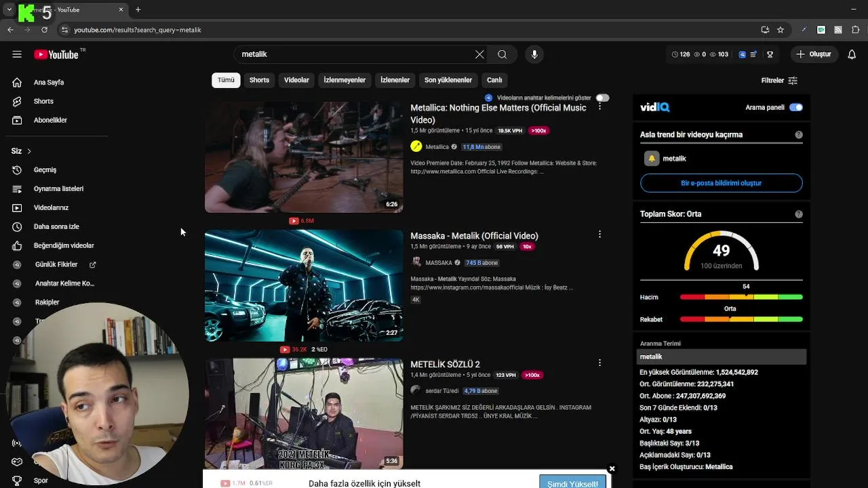Select the İzlenmeyenler filter chip
868x488 pixels.
(x=344, y=80)
